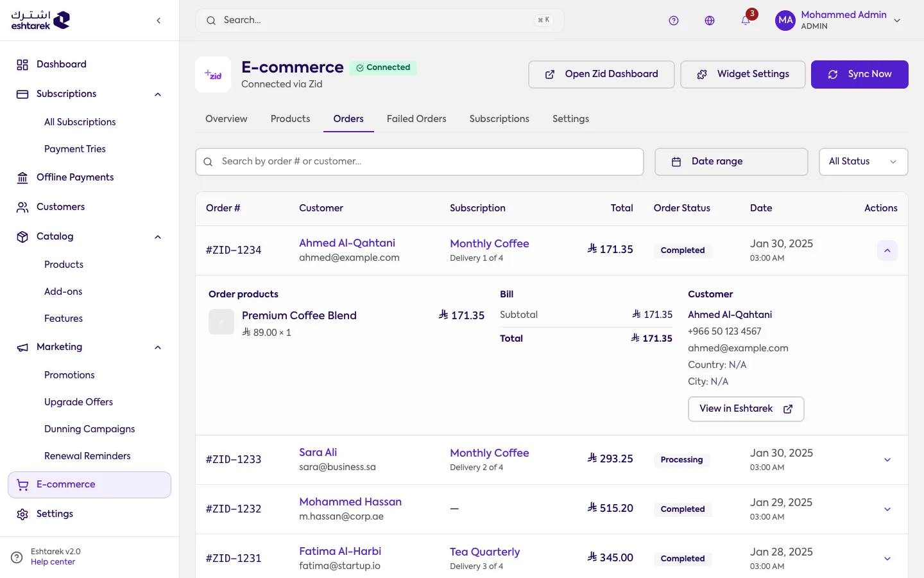Viewport: 924px width, 578px height.
Task: Open the user account menu chevron
Action: coord(897,21)
